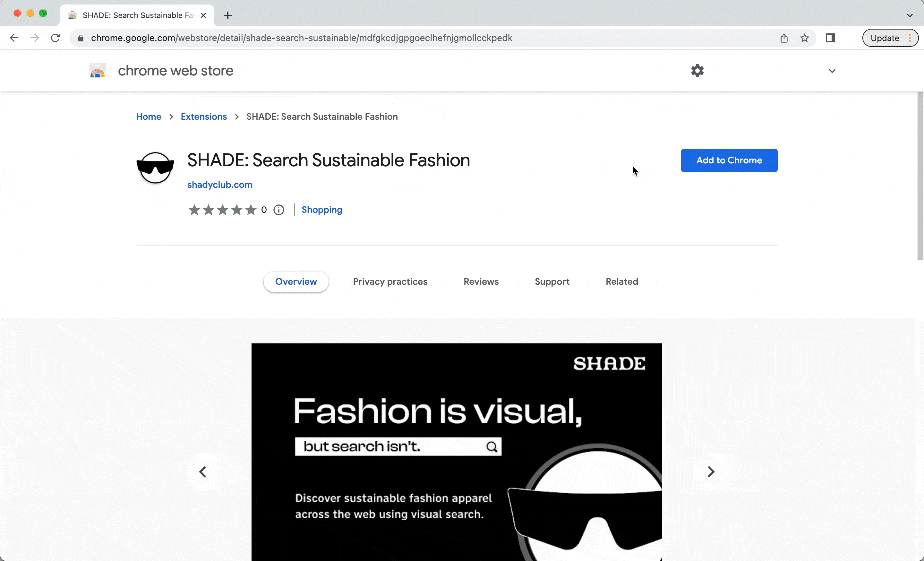Click the SHADE sunglasses extension icon
This screenshot has width=924, height=561.
pos(155,168)
